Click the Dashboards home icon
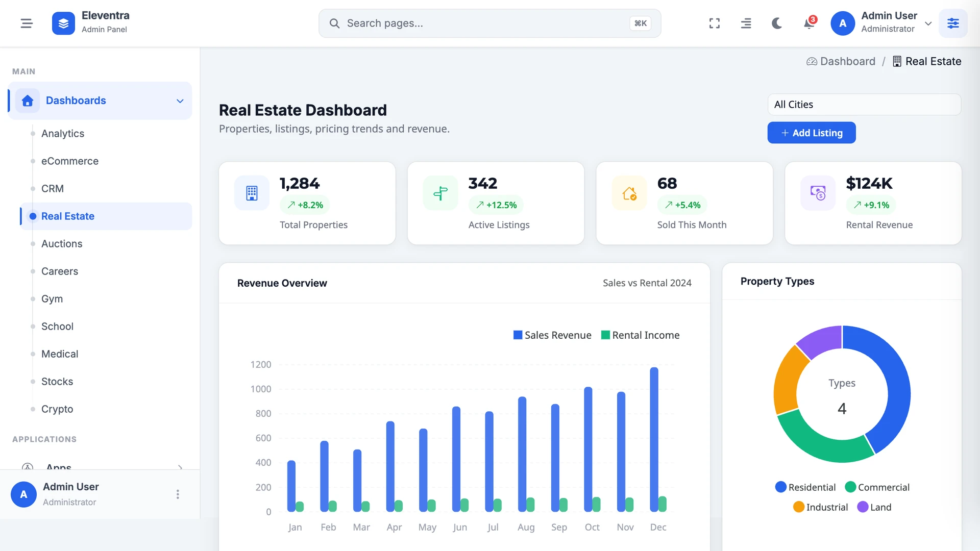This screenshot has width=980, height=551. pyautogui.click(x=28, y=101)
